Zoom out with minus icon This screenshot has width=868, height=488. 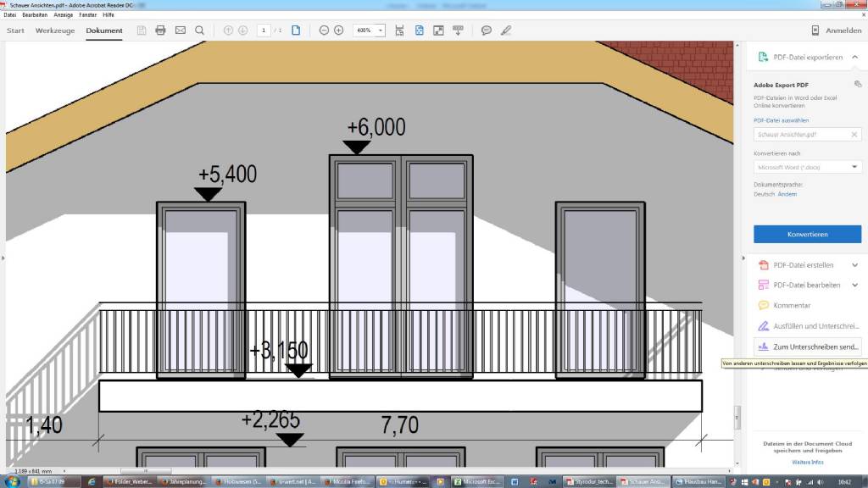pos(325,30)
